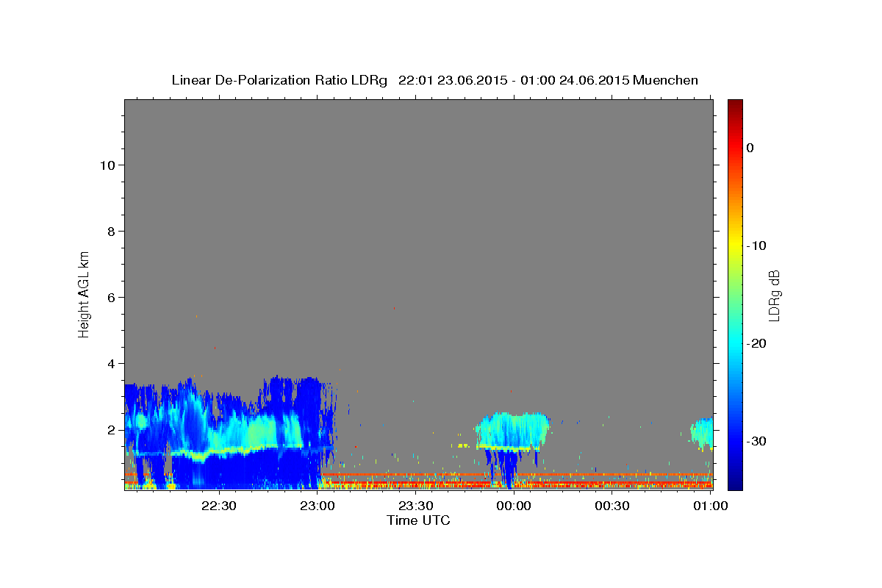This screenshot has height=588, width=882.
Task: Click the height tick label '2'
Action: click(111, 429)
